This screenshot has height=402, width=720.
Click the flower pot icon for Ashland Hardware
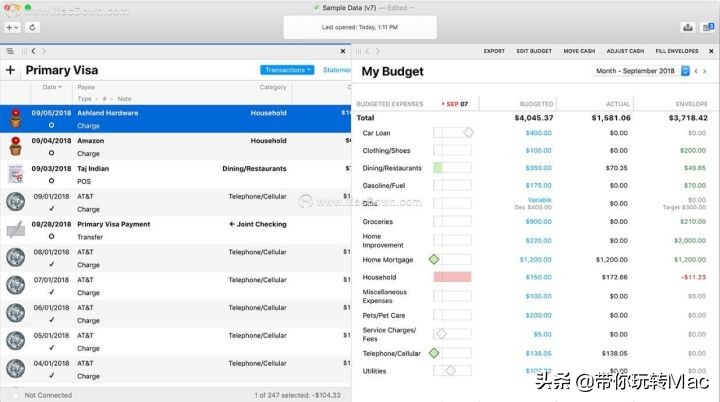point(16,118)
